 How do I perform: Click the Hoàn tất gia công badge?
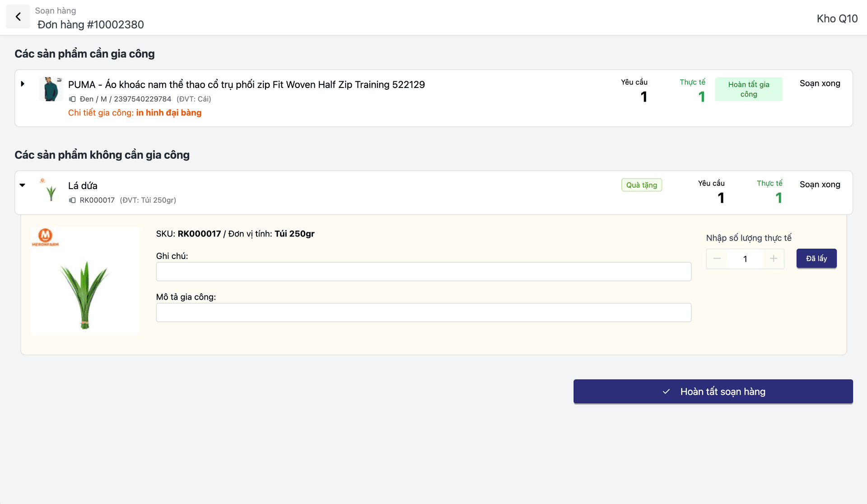tap(748, 89)
